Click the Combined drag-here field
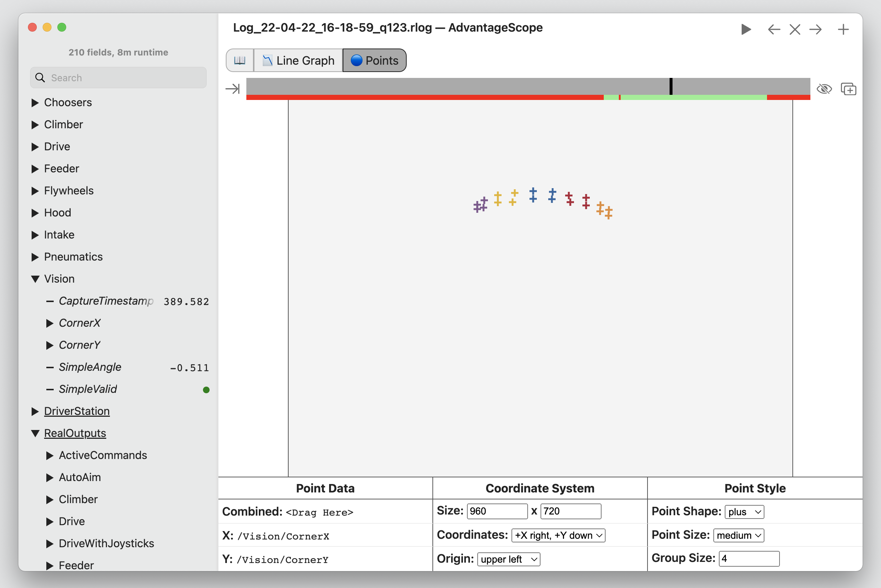The image size is (881, 588). [320, 512]
